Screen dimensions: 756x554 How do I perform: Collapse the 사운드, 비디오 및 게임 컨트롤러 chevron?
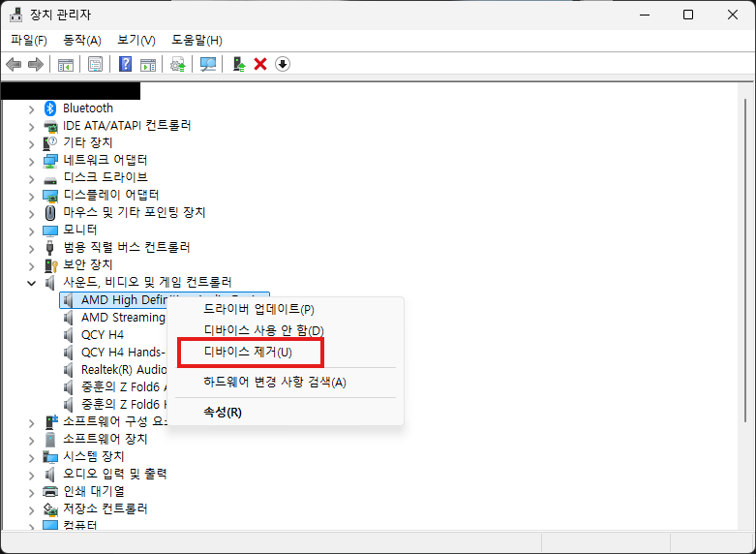pyautogui.click(x=31, y=283)
